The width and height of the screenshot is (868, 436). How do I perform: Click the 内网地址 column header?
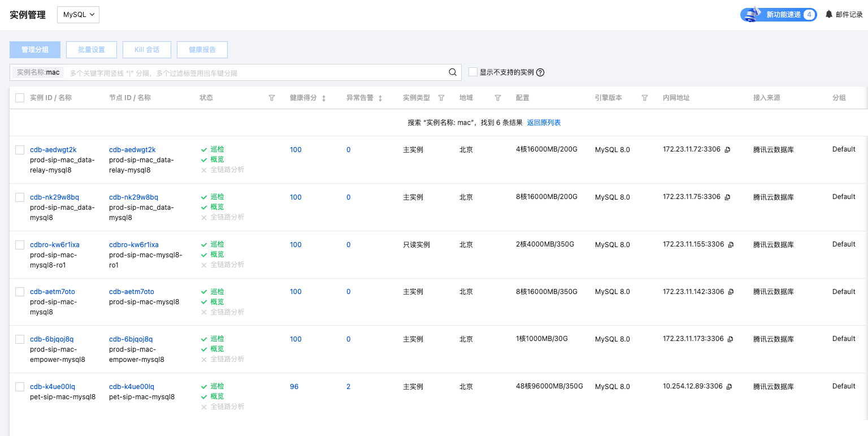pos(676,98)
